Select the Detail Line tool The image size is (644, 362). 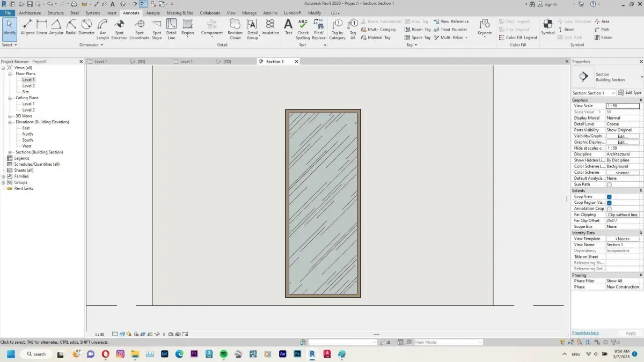[x=171, y=29]
